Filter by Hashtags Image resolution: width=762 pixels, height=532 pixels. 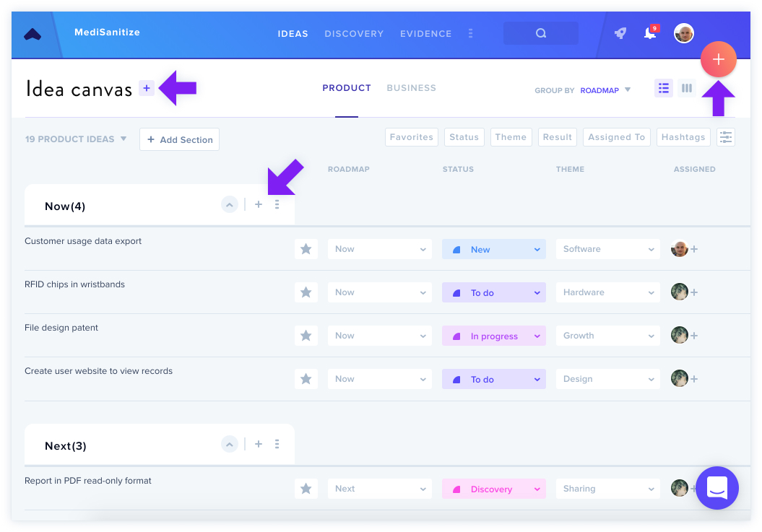(x=683, y=137)
